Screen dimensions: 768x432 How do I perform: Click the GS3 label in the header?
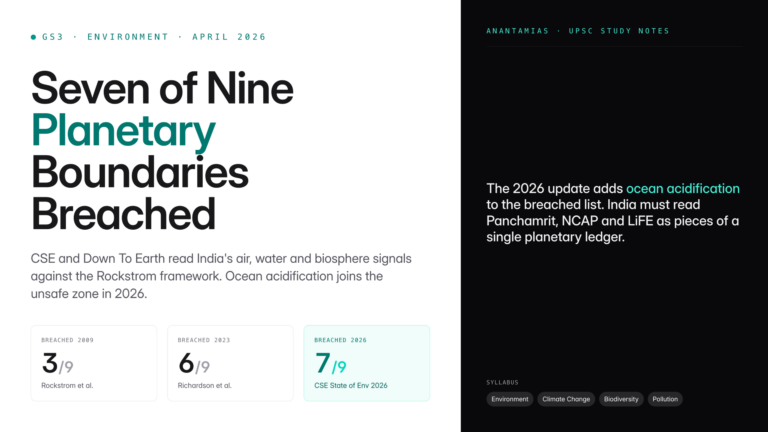[52, 37]
